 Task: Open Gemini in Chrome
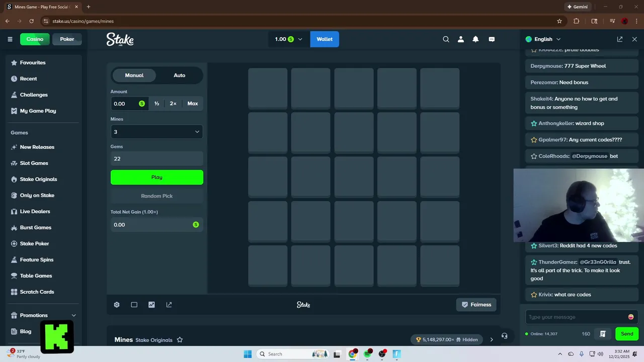coord(577,7)
